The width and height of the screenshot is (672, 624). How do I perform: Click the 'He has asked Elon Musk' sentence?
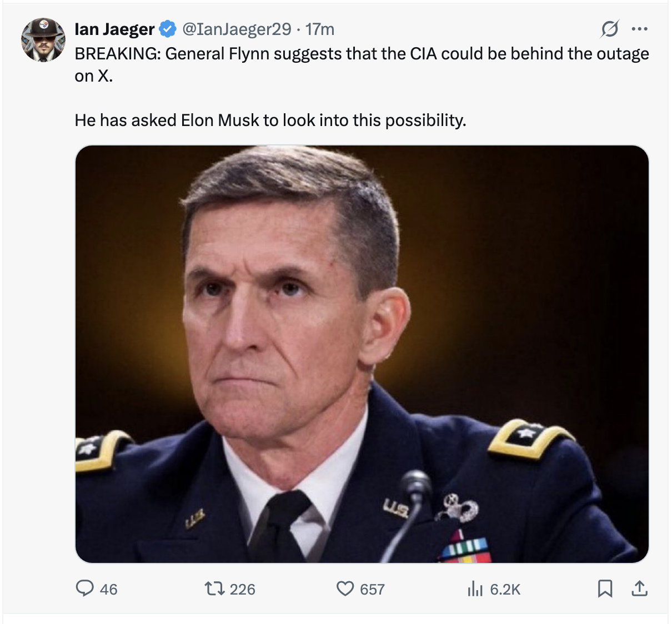pos(270,120)
